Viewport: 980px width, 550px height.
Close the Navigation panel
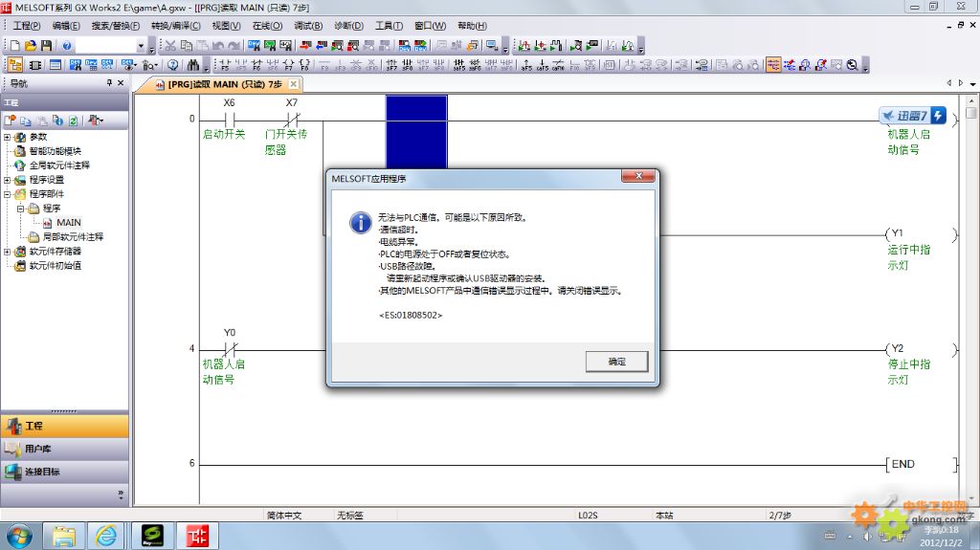click(x=121, y=82)
